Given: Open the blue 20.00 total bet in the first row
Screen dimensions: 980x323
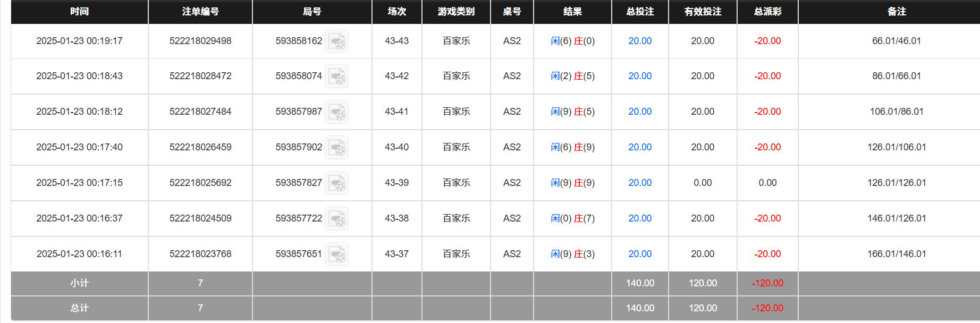Looking at the screenshot, I should click(x=640, y=41).
